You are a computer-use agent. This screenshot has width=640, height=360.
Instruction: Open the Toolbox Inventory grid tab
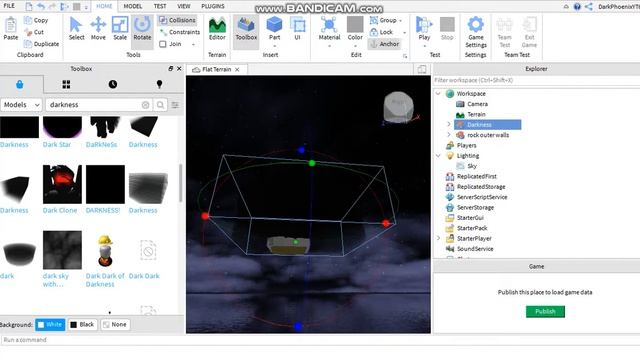pos(66,84)
